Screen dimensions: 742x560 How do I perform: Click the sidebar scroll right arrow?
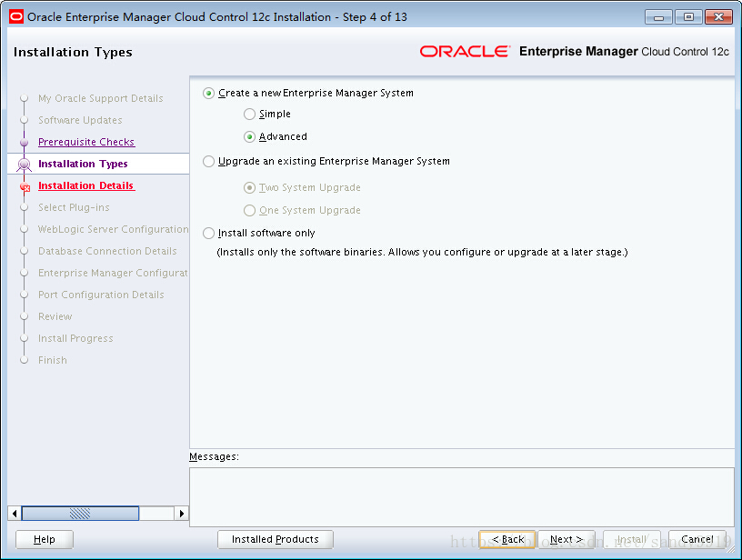coord(181,513)
